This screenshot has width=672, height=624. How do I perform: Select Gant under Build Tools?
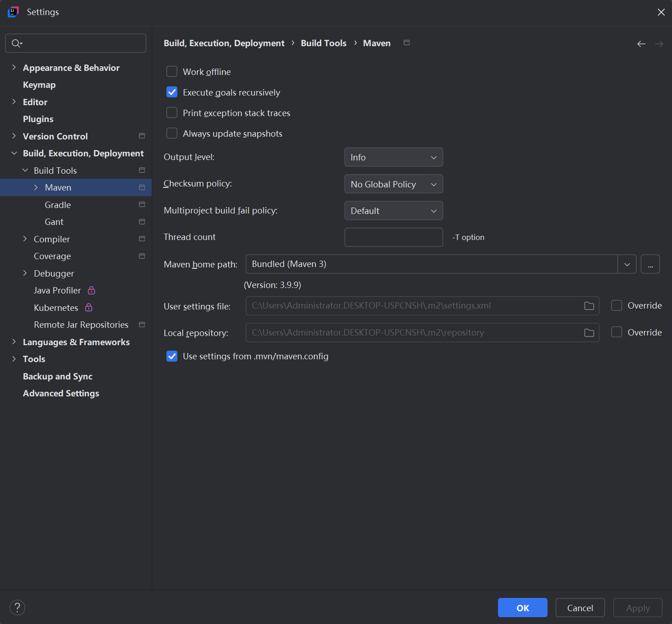54,222
